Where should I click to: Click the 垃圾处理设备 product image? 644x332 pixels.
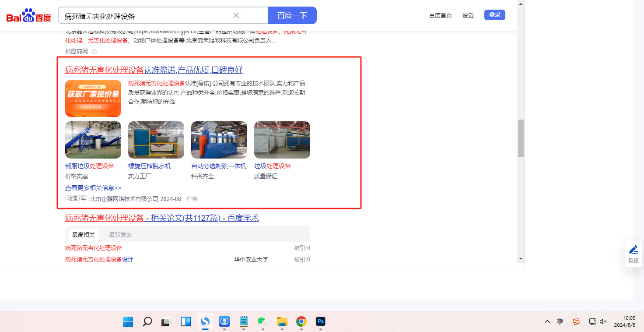(282, 140)
